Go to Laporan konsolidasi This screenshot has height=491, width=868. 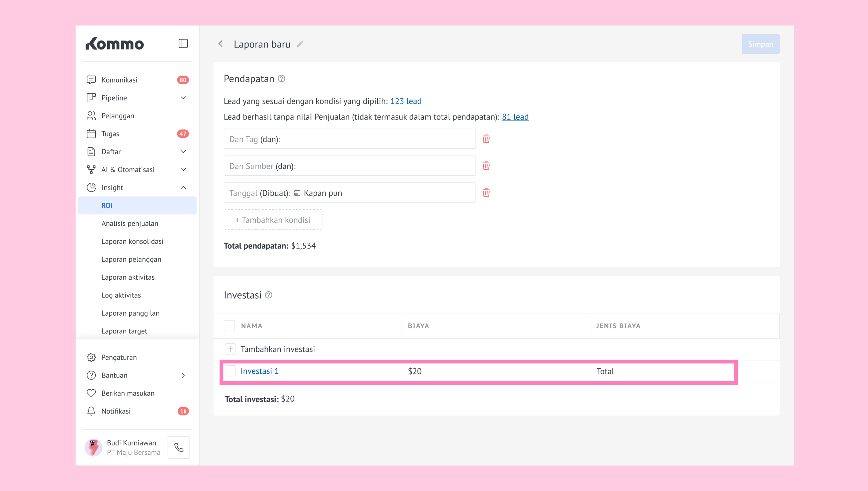[x=132, y=241]
